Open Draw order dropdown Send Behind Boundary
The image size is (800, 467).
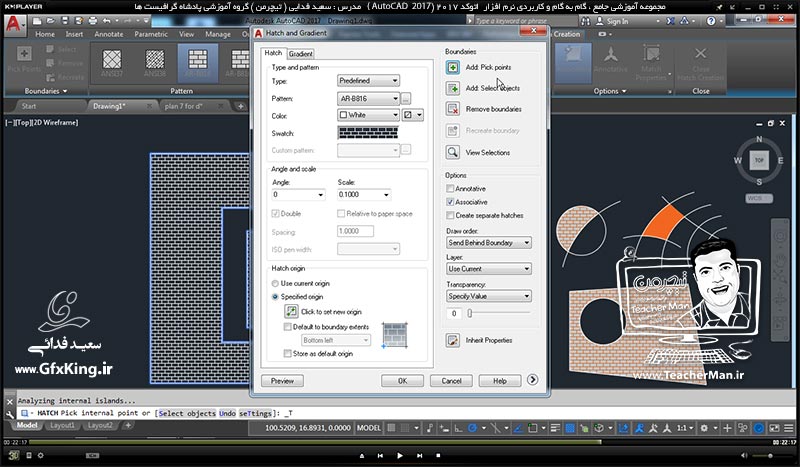coord(489,242)
